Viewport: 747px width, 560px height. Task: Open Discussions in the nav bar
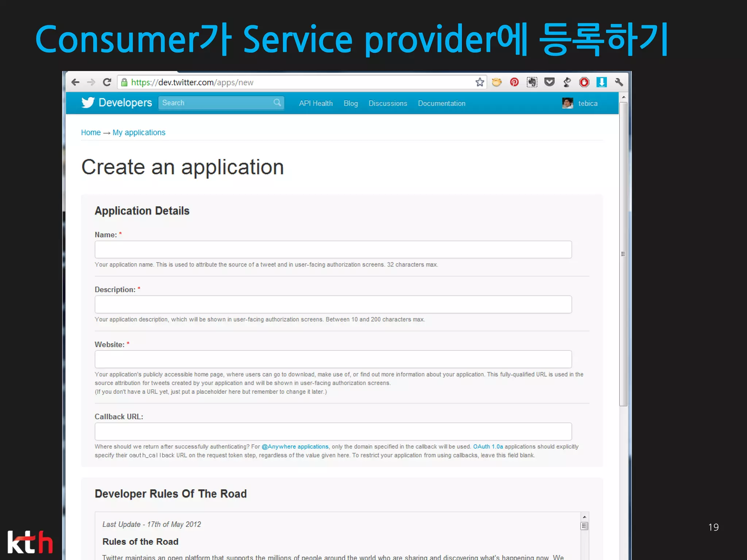pyautogui.click(x=388, y=104)
